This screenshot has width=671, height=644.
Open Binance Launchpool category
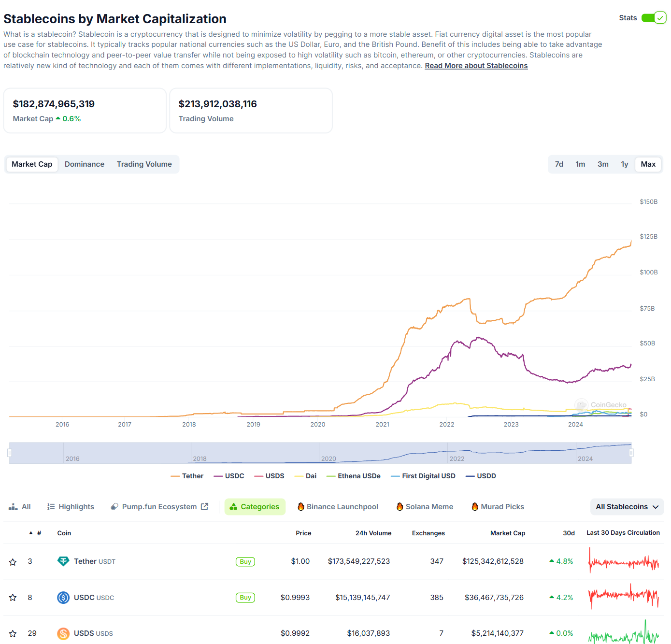pos(338,507)
